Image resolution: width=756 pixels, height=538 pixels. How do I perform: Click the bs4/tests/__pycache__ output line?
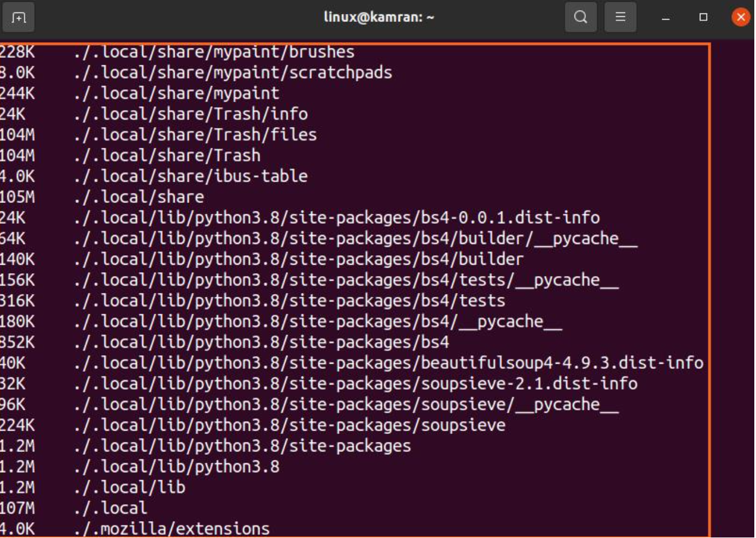(346, 280)
